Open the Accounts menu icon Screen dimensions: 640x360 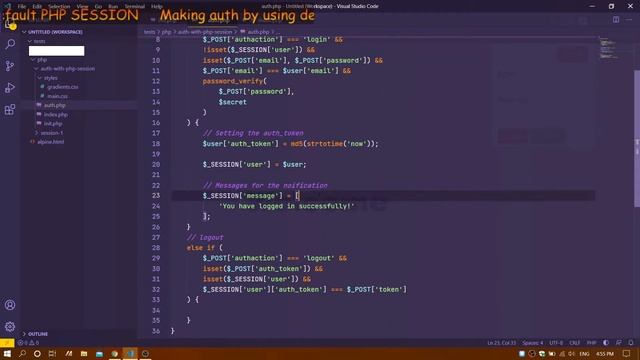pyautogui.click(x=10, y=305)
